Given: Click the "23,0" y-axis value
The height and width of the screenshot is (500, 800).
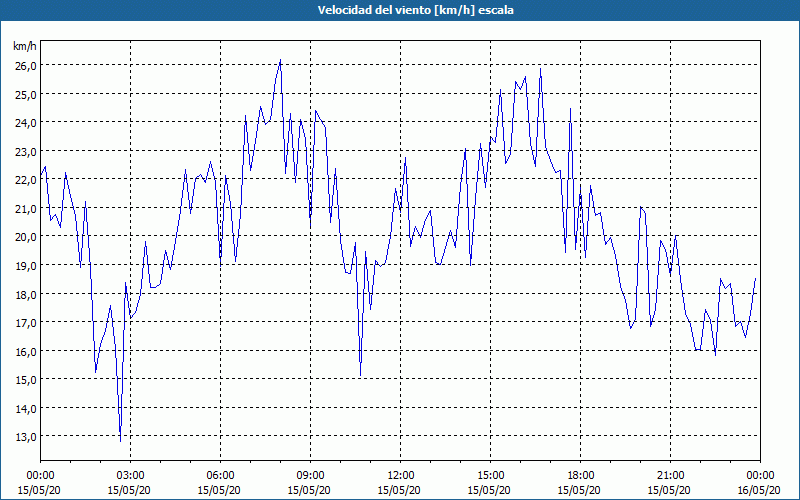Looking at the screenshot, I should point(25,152).
